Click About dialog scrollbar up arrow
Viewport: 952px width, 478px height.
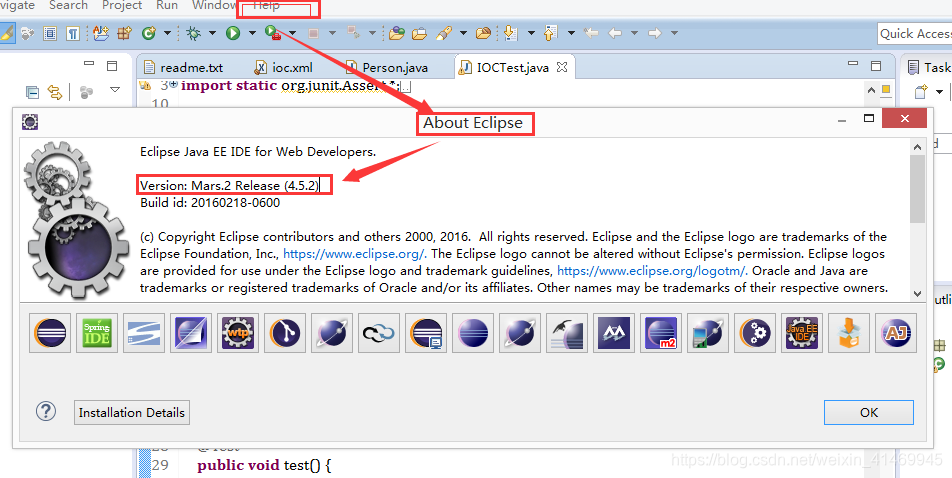pyautogui.click(x=917, y=146)
